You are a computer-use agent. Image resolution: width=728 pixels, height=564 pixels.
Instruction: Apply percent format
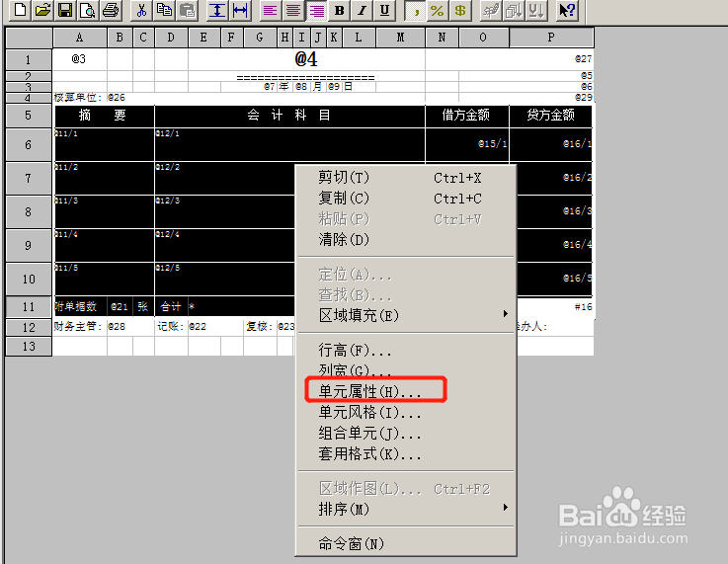[438, 10]
